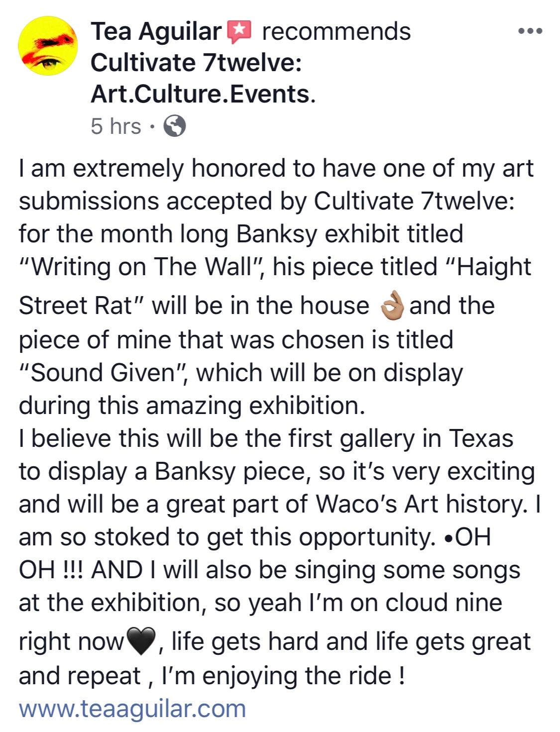Click the "Waco's Art history" phrase
The height and width of the screenshot is (732, 560).
click(x=421, y=504)
